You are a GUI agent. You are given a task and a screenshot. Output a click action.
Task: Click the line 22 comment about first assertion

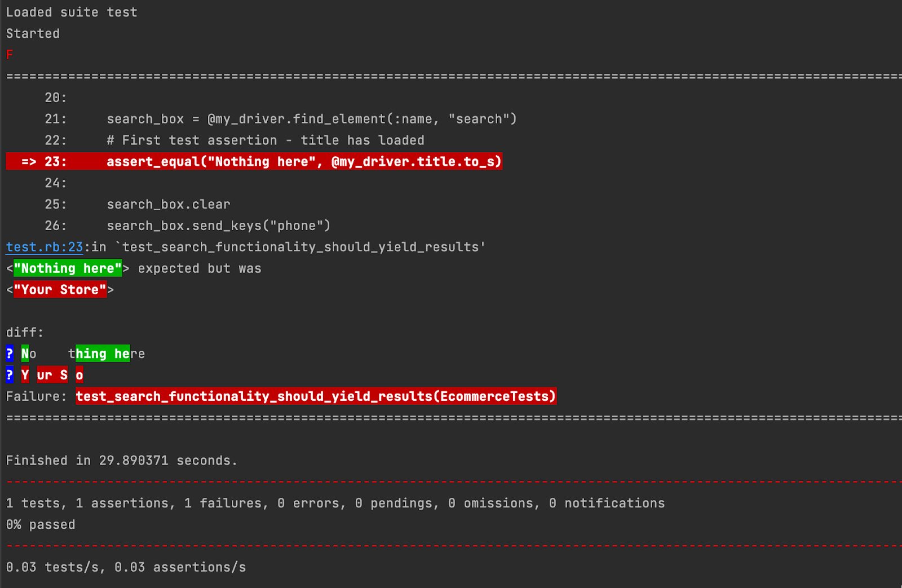click(x=265, y=140)
